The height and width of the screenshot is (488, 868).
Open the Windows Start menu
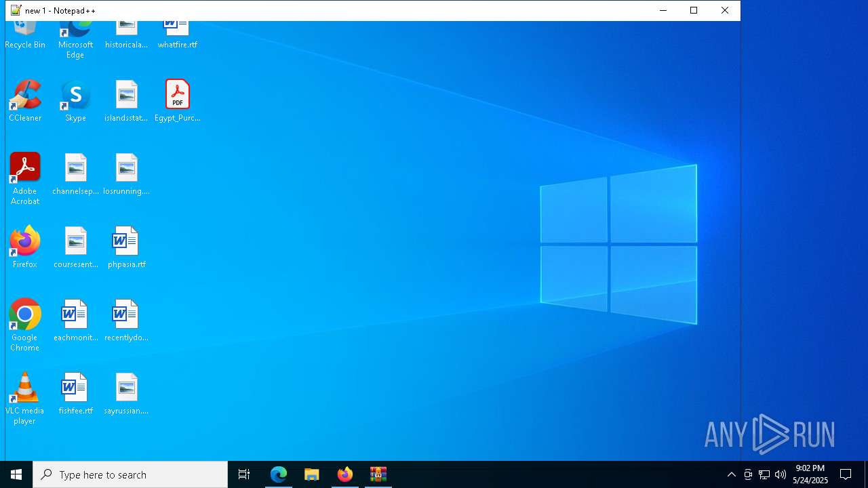coord(16,474)
